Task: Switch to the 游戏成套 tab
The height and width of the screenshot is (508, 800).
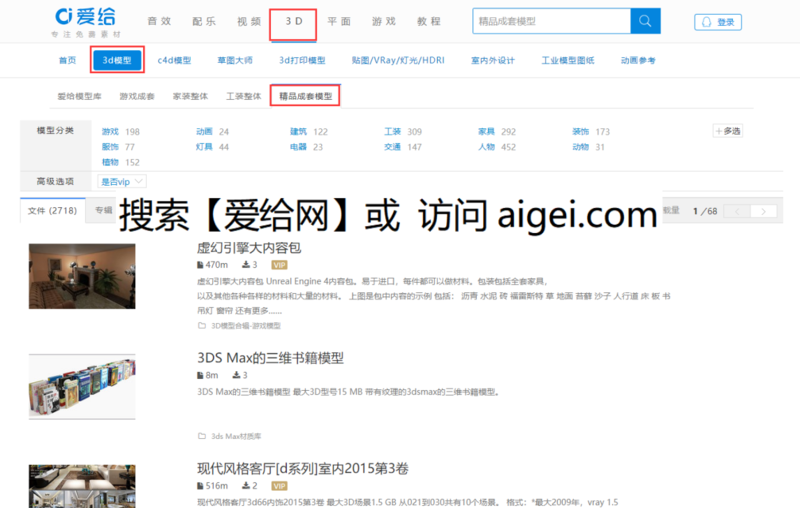Action: [137, 96]
